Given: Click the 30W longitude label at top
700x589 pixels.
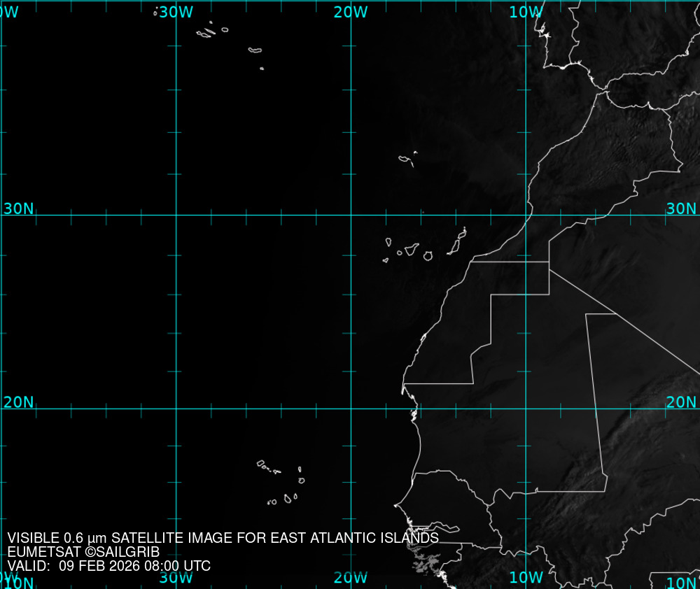Looking at the screenshot, I should pos(176,12).
